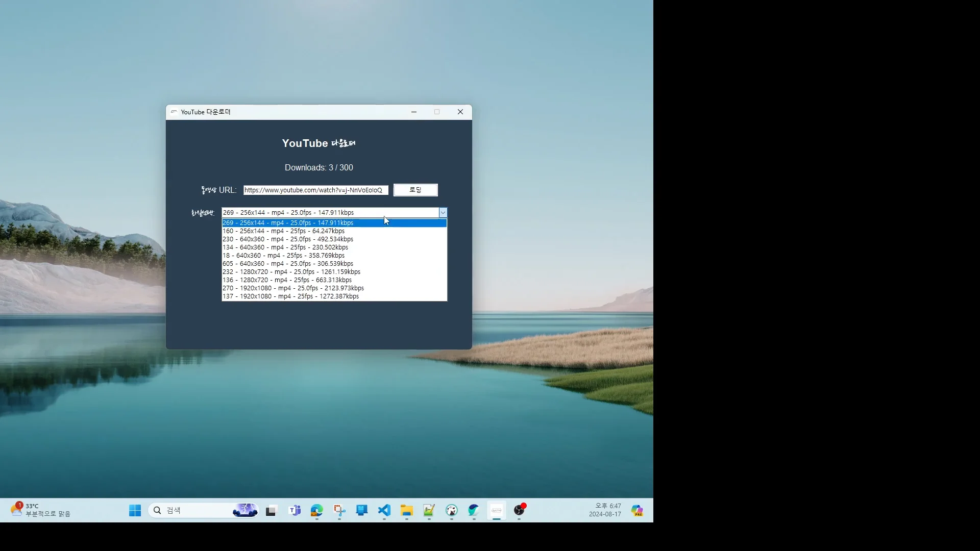Open the Copilot preview icon
This screenshot has width=980, height=551.
tap(637, 510)
